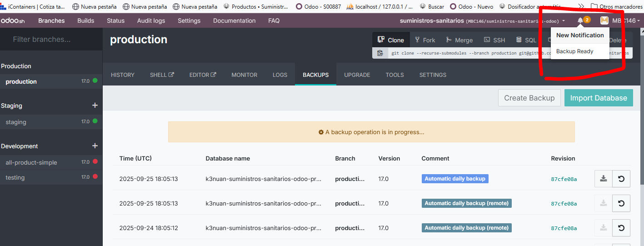Open the Backup Ready notification
The width and height of the screenshot is (644, 246).
tap(574, 51)
